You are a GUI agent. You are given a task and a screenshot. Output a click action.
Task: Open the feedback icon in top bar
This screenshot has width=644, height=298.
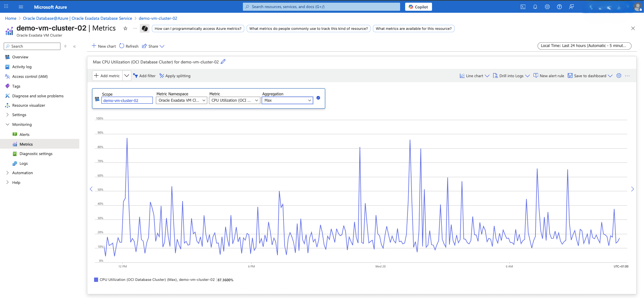click(571, 7)
